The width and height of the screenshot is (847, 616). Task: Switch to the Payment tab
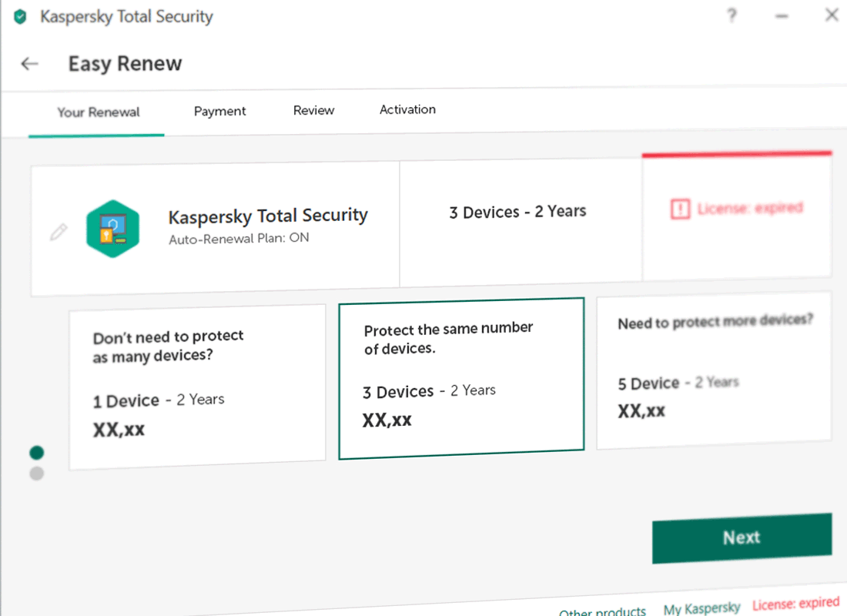(220, 112)
